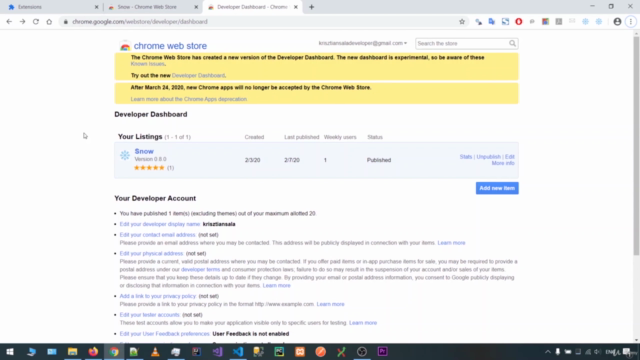Unpublish the Snow extension
Screen dimensions: 640x360
click(489, 157)
